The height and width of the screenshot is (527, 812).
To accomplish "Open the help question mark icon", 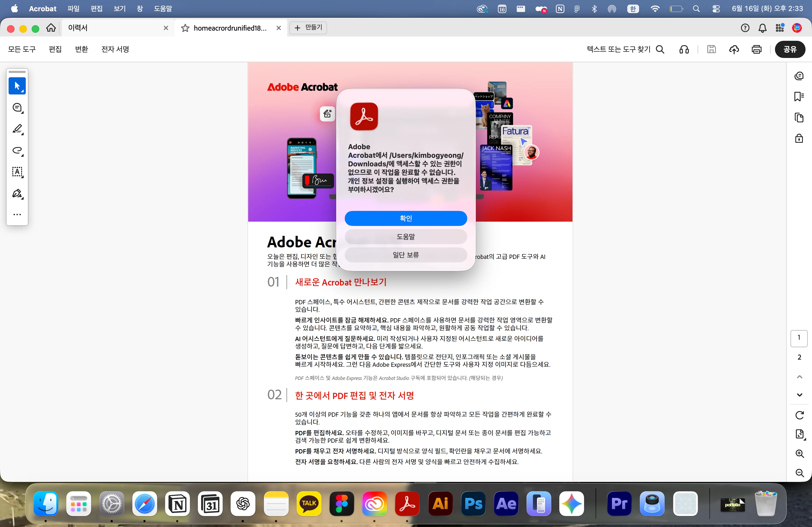I will pyautogui.click(x=745, y=28).
